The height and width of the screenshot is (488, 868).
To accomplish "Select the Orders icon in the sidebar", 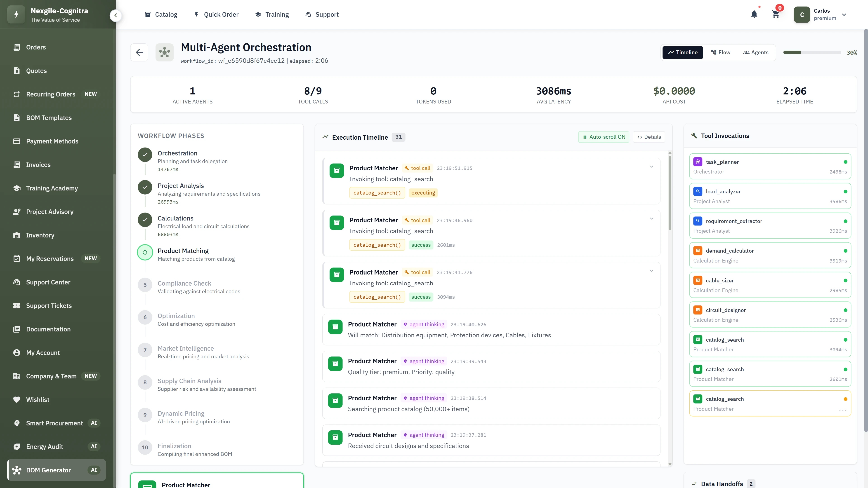I will pos(17,47).
